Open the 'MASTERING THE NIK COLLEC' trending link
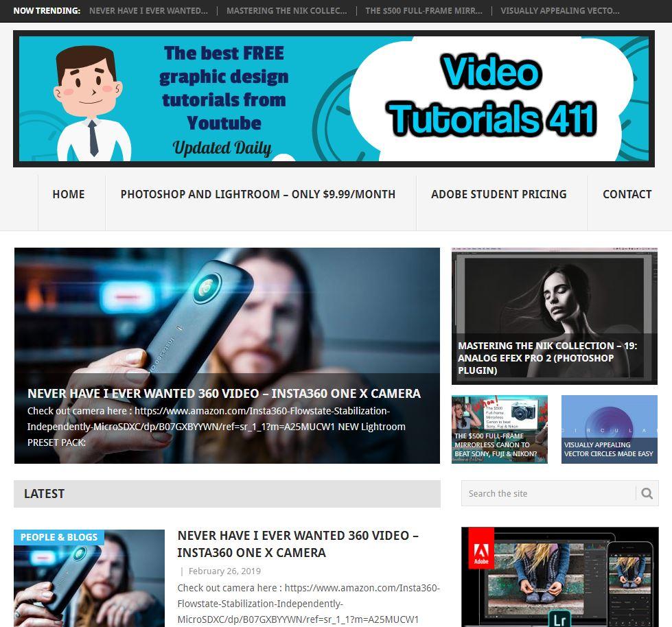Image resolution: width=672 pixels, height=627 pixels. [285, 10]
